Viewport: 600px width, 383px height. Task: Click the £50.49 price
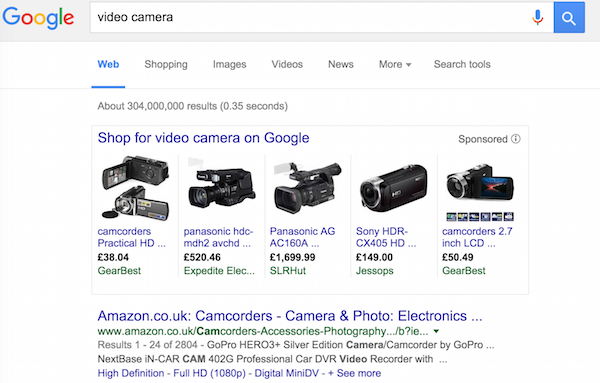(458, 257)
